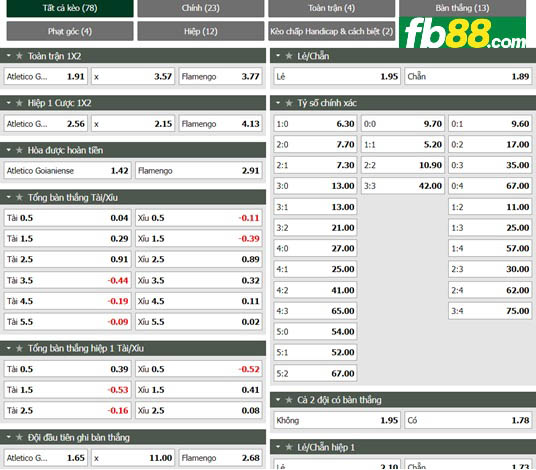Collapse the Toàn trận 1X2 section arrow
The height and width of the screenshot is (470, 536).
tap(9, 56)
